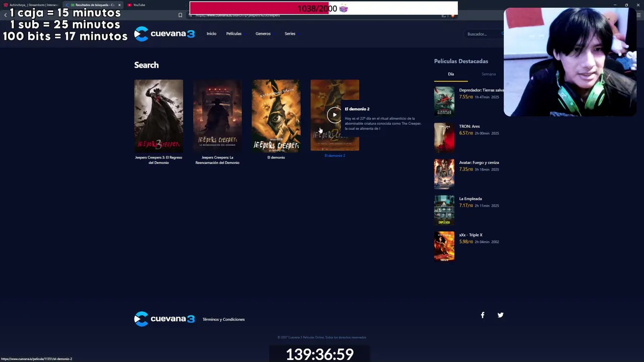This screenshot has height=362, width=644.
Task: Open El demonio movie poster
Action: [276, 116]
